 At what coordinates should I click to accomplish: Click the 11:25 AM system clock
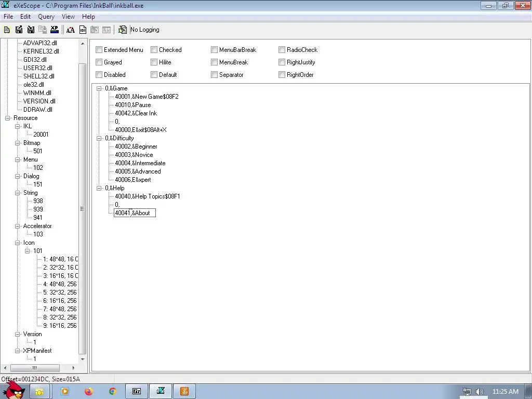coord(505,392)
